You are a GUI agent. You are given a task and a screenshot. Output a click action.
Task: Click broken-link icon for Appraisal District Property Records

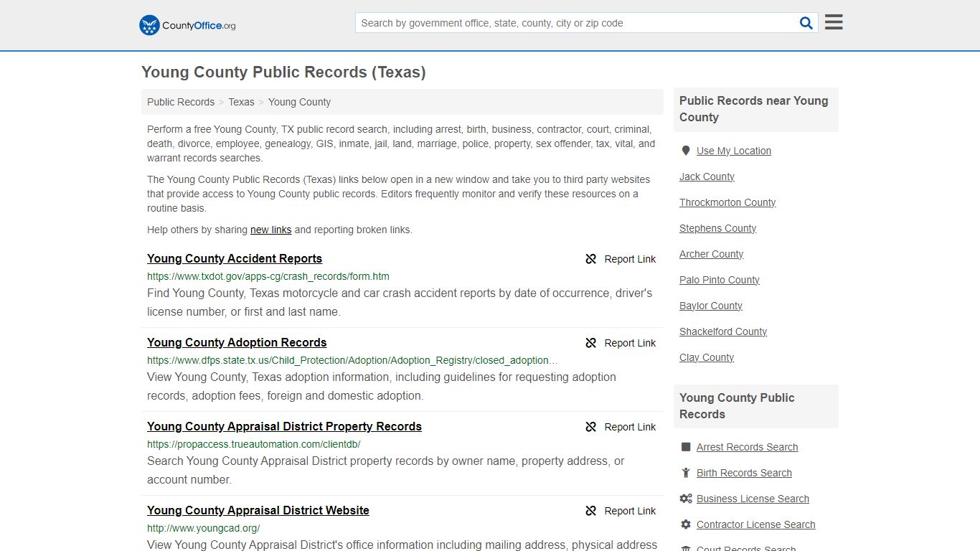click(591, 427)
